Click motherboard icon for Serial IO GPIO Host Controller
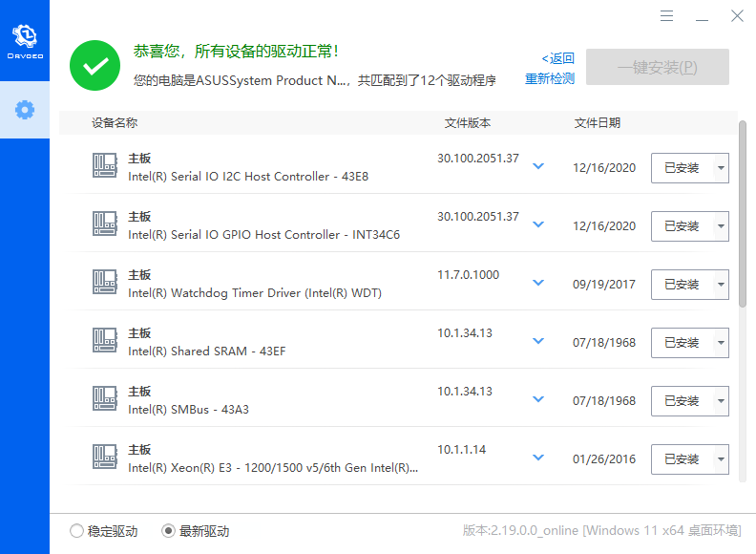 [104, 224]
